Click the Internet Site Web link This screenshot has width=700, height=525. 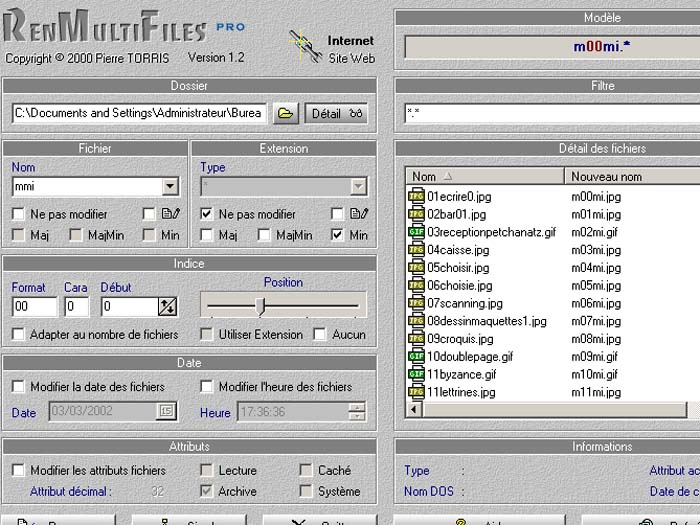coord(351,49)
